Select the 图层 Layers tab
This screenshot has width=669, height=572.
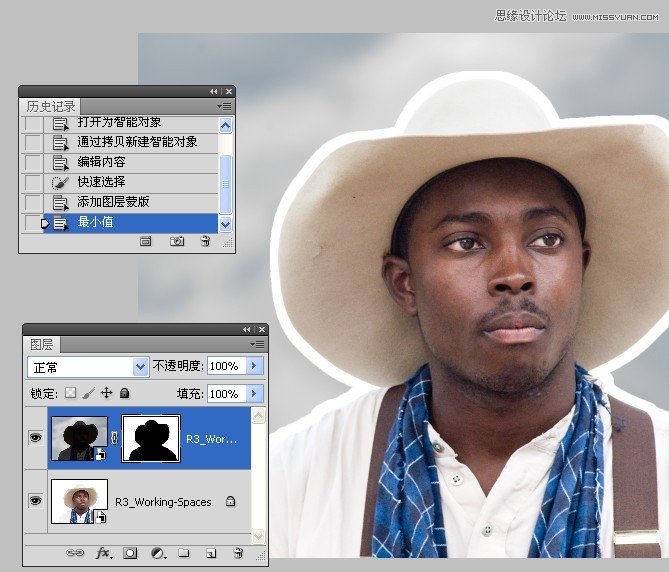click(x=42, y=344)
